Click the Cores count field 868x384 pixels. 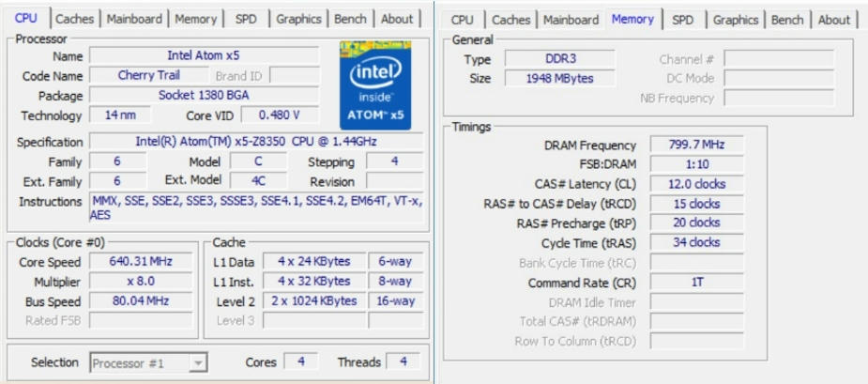tap(300, 361)
